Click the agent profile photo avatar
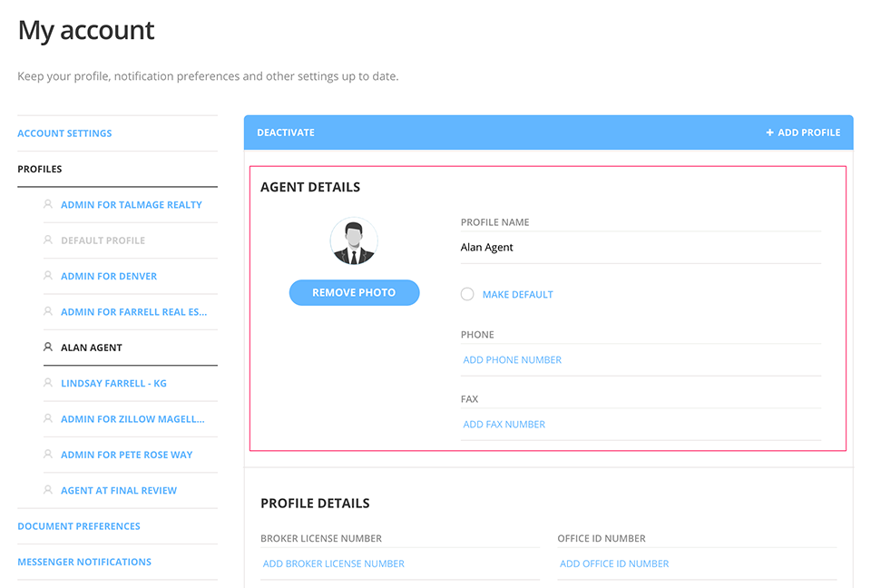871x588 pixels. [354, 241]
